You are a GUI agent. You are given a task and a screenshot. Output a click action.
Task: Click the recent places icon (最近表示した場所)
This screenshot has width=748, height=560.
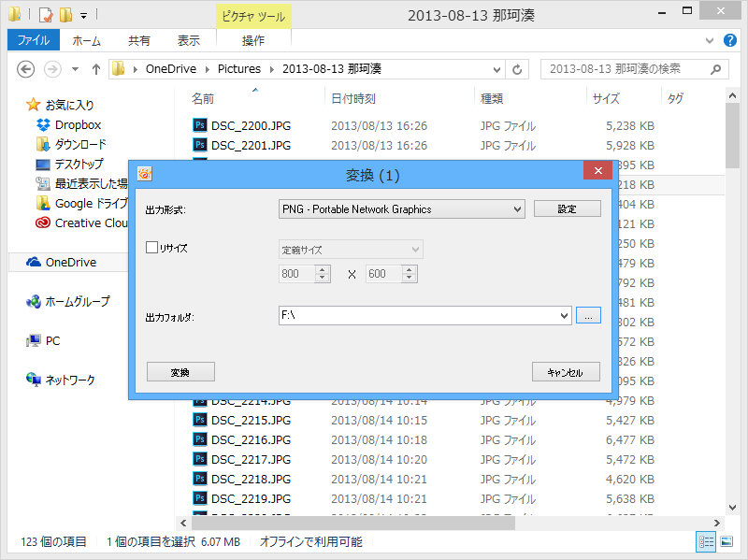43,183
